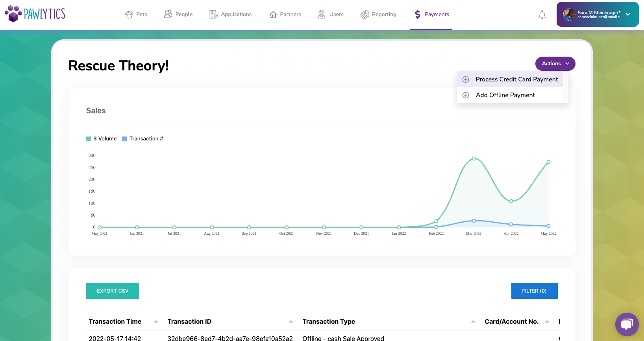Open notifications bell
Screen dimensions: 644x341
tap(542, 15)
